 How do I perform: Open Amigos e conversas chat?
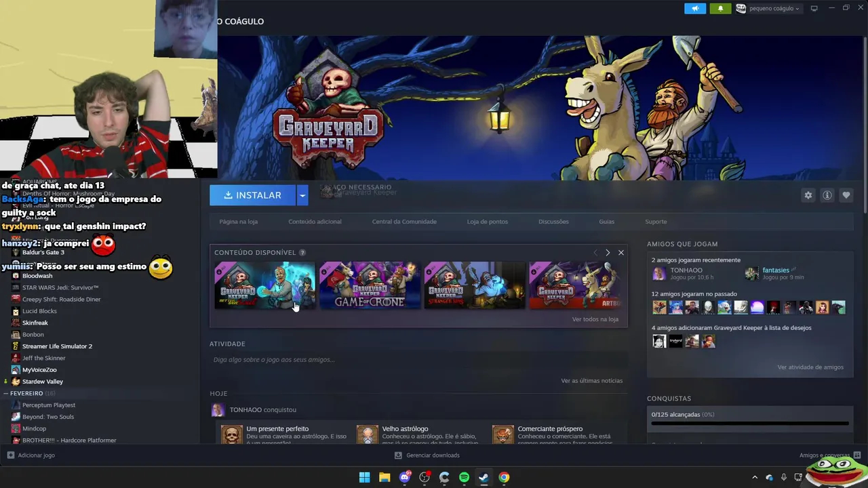[830, 455]
